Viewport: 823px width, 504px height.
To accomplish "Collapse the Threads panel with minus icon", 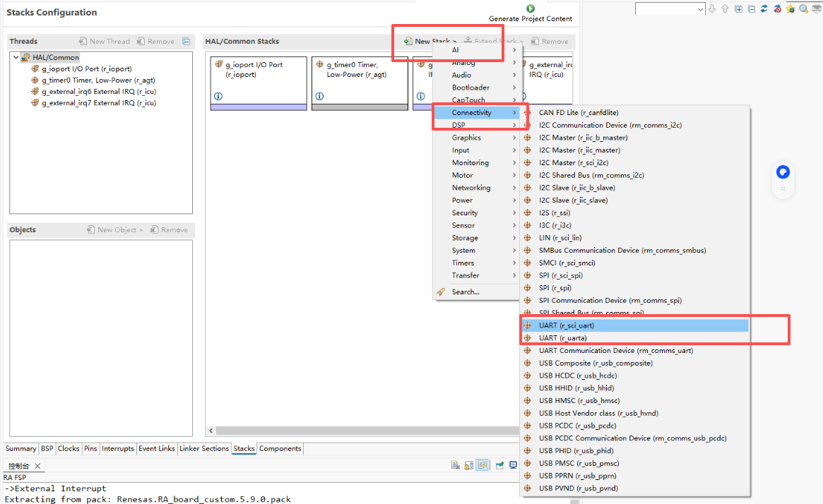I will [x=186, y=42].
